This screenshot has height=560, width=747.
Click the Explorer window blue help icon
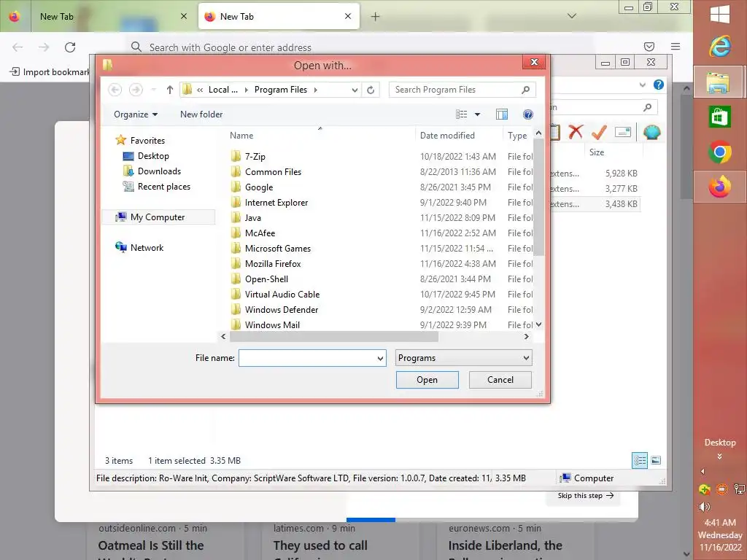[x=659, y=85]
